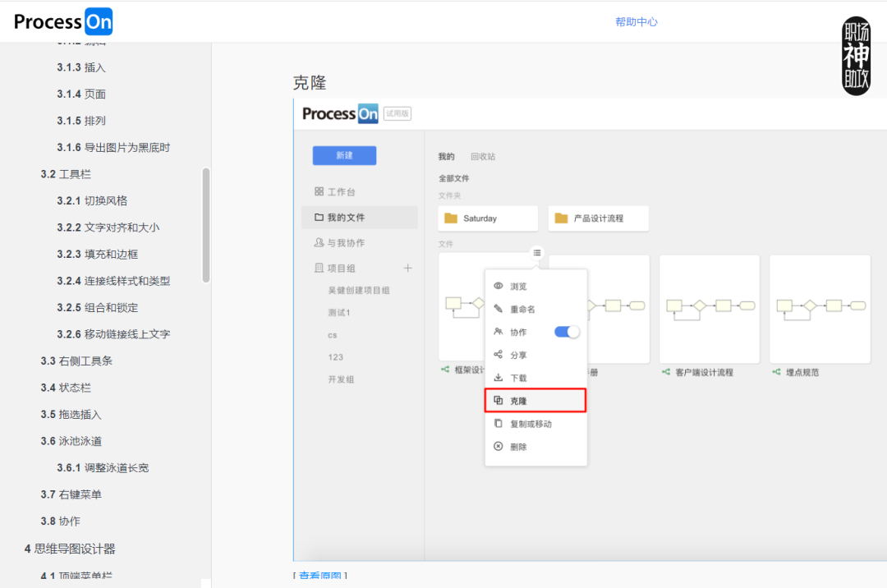
Task: Click the 项目组 building icon
Action: point(319,268)
